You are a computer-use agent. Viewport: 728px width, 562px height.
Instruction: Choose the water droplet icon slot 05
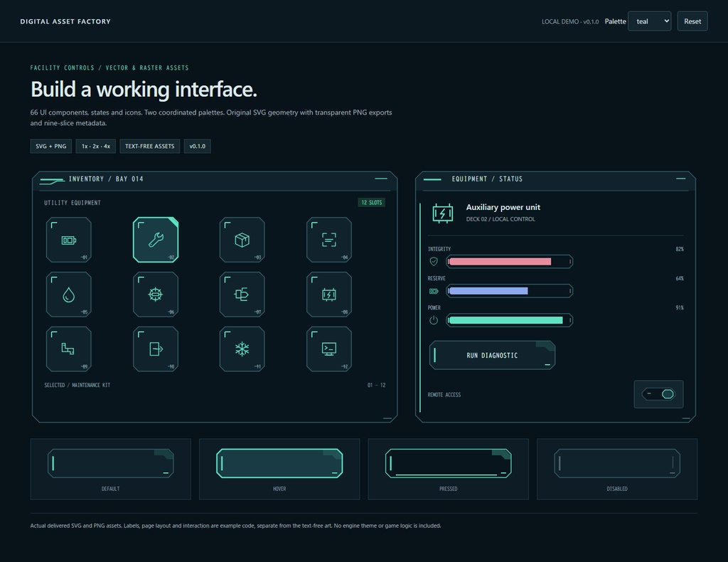(69, 295)
